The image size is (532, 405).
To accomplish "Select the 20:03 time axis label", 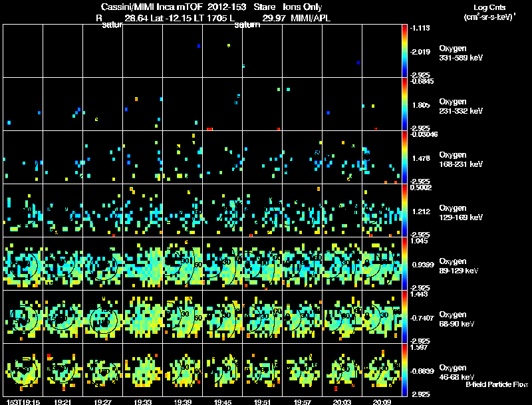I will pos(342,402).
